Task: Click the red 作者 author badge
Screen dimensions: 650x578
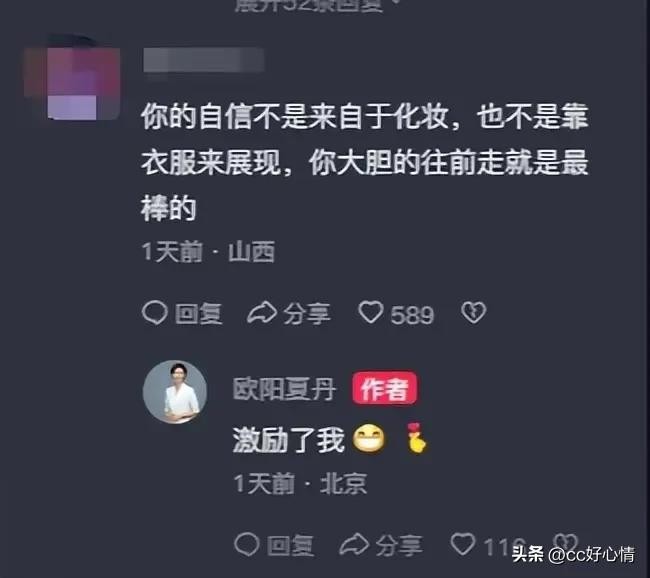Action: pyautogui.click(x=385, y=388)
